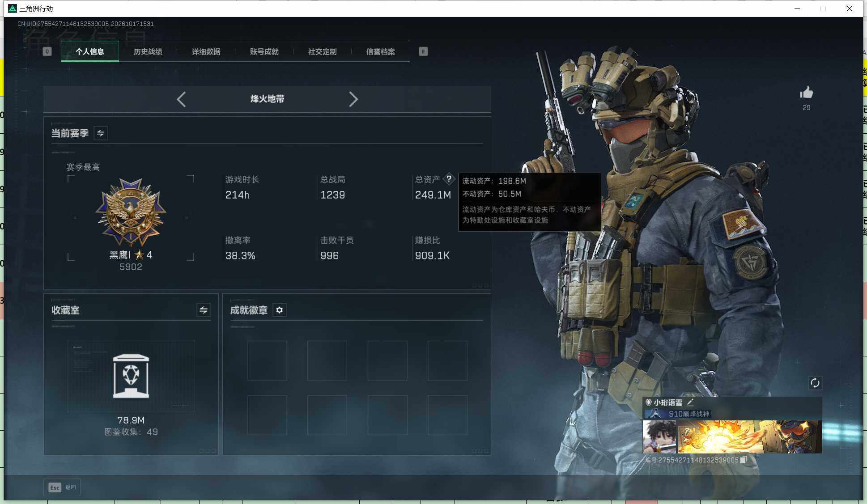Click the 总战局 value 1239
The image size is (867, 504).
coord(332,195)
